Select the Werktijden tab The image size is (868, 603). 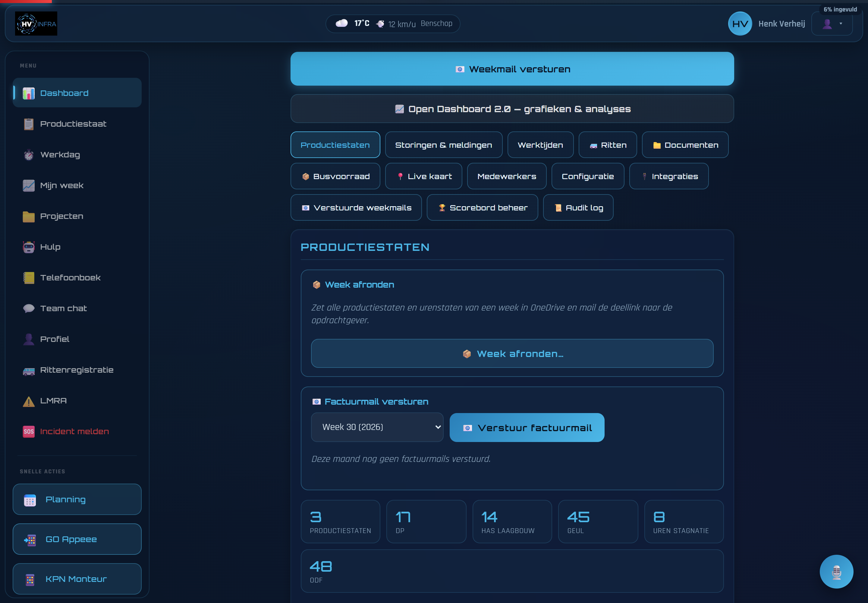click(540, 145)
